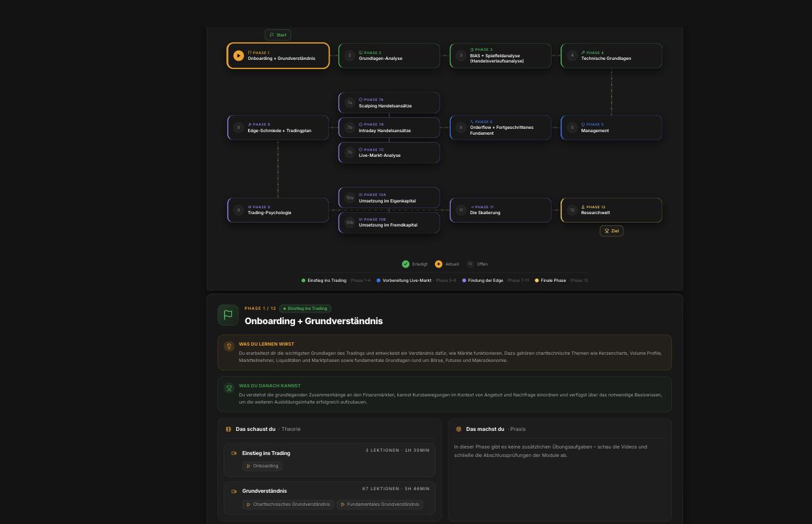Viewport: 812px width, 524px height.
Task: Open the Edge-Schmiede + Tradingplan phase card
Action: click(278, 128)
